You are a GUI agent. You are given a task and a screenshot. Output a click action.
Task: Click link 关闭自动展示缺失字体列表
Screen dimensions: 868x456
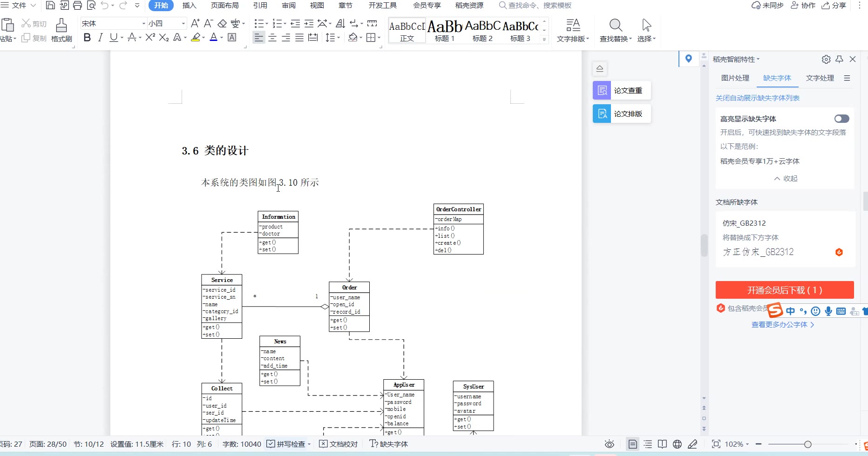coord(758,98)
